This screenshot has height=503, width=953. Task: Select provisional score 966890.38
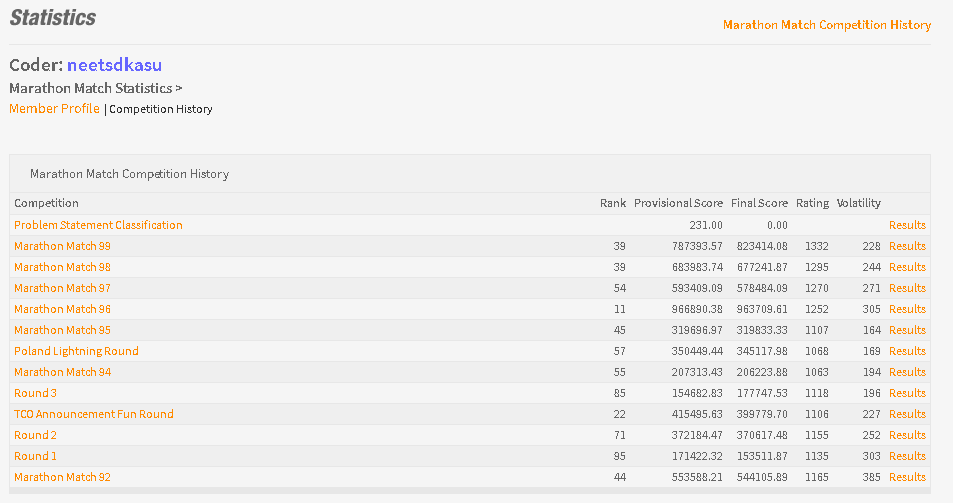(697, 309)
